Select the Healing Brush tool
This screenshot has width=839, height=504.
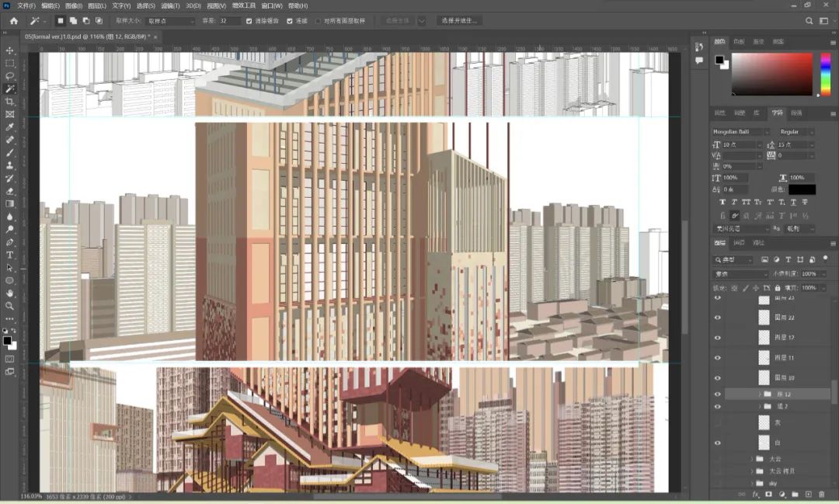coord(9,141)
